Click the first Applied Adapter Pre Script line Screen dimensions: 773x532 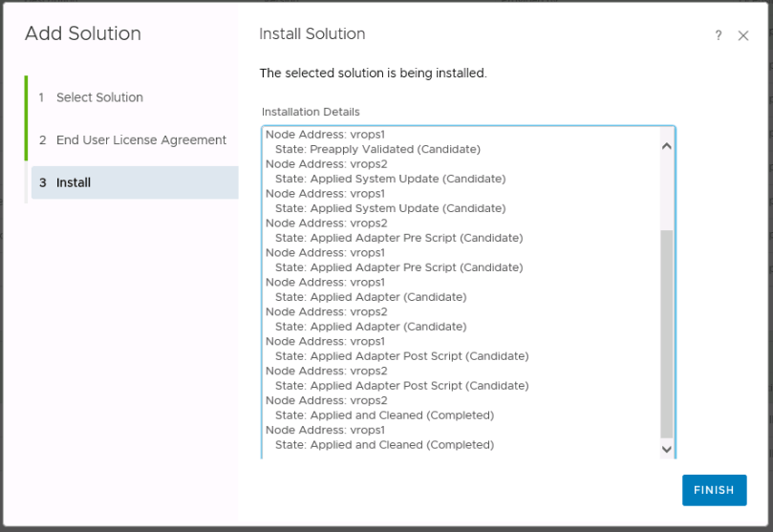[x=398, y=238]
